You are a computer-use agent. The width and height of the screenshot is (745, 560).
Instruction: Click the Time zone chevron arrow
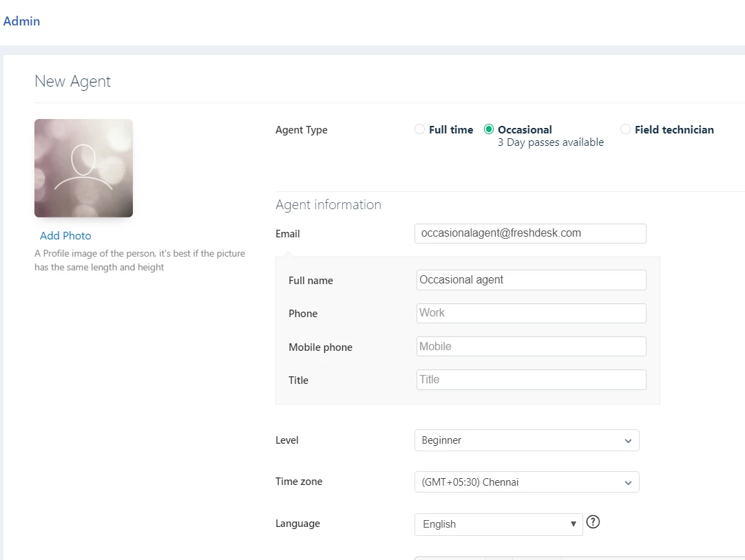[628, 483]
